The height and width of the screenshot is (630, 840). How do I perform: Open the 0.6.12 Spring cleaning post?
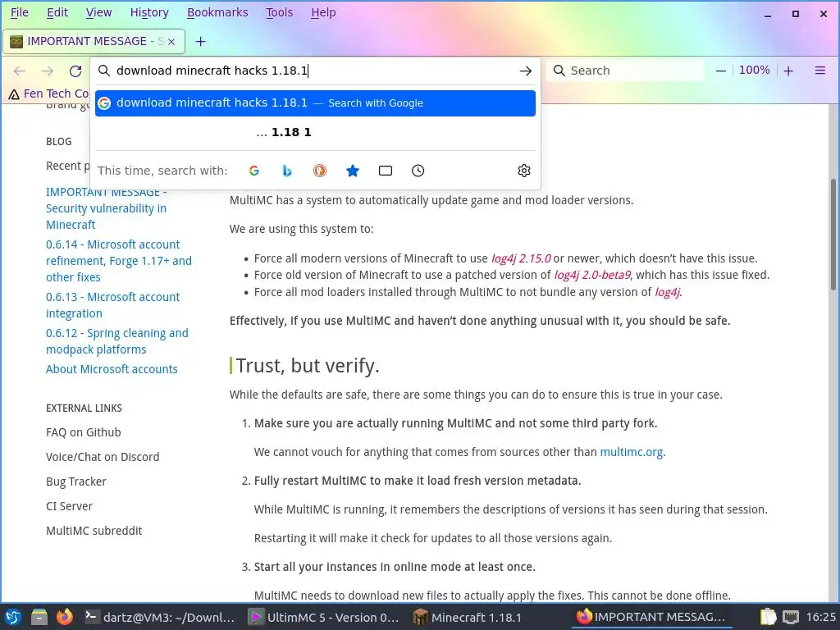click(x=116, y=341)
